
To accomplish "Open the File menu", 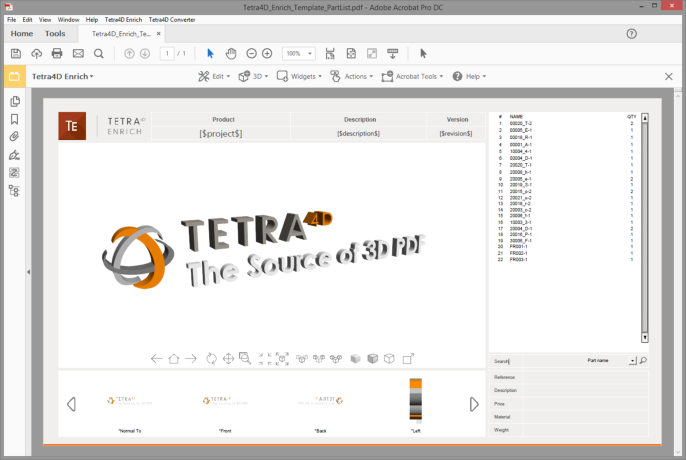I will coord(12,20).
